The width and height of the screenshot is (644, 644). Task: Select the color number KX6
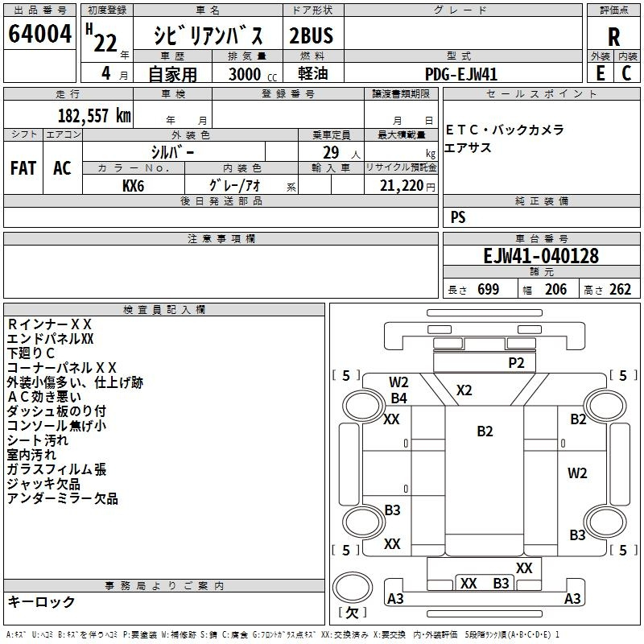tap(133, 186)
